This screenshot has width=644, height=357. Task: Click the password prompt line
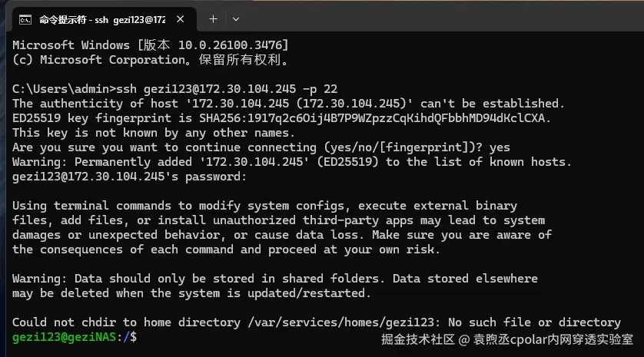(x=129, y=177)
